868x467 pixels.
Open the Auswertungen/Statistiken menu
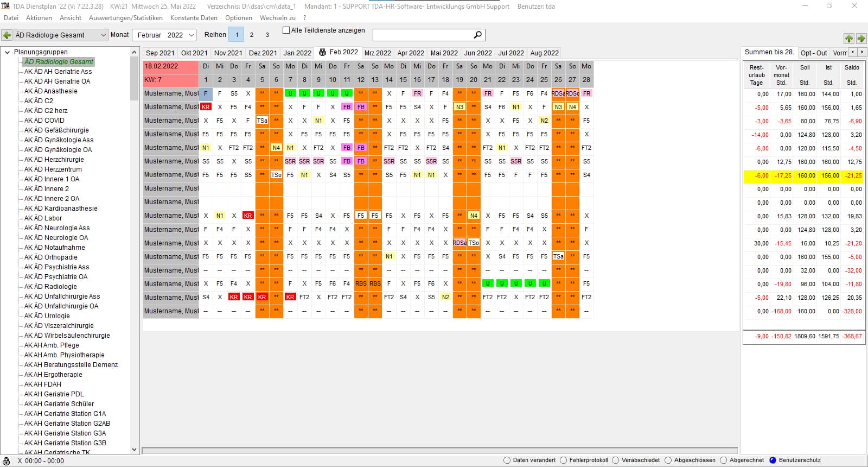point(125,18)
